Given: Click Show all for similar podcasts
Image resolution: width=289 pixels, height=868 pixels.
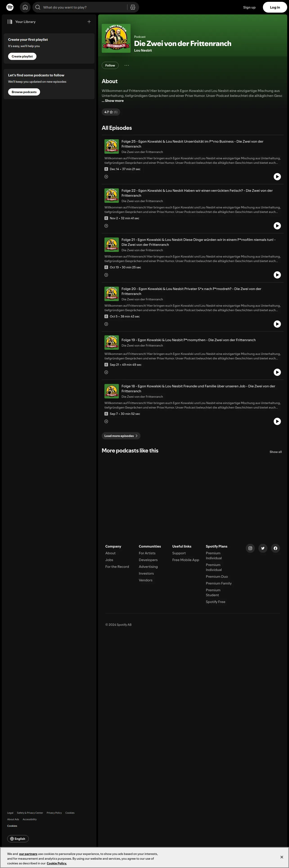Looking at the screenshot, I should [275, 452].
